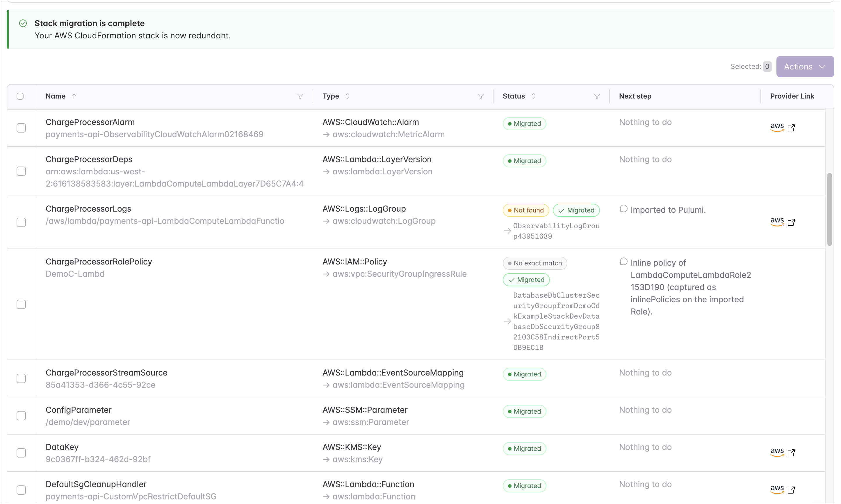Viewport: 841px width, 504px height.
Task: Click the No exact match status badge
Action: (535, 263)
